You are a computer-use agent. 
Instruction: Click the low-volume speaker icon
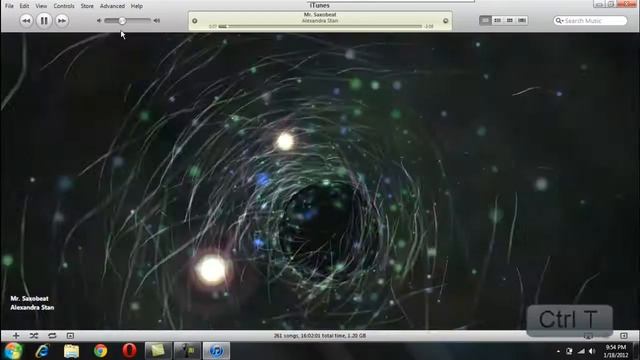click(x=99, y=20)
